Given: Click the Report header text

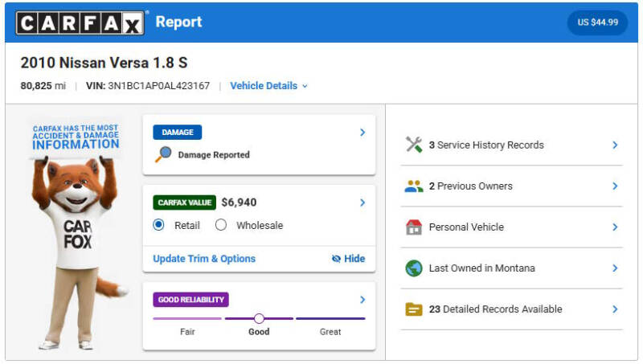Looking at the screenshot, I should tap(178, 22).
